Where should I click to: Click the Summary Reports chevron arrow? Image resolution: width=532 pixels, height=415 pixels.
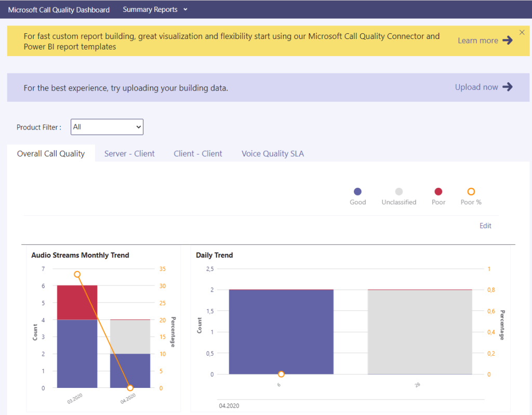tap(186, 9)
